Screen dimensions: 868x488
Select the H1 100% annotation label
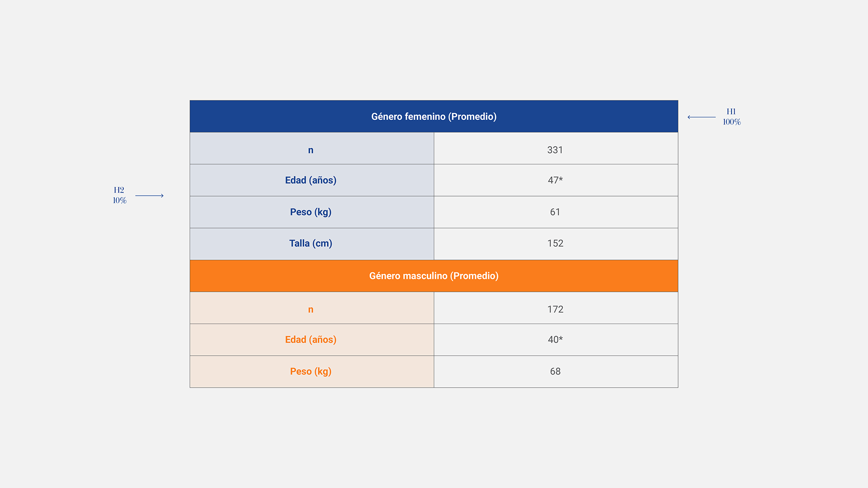[731, 117]
